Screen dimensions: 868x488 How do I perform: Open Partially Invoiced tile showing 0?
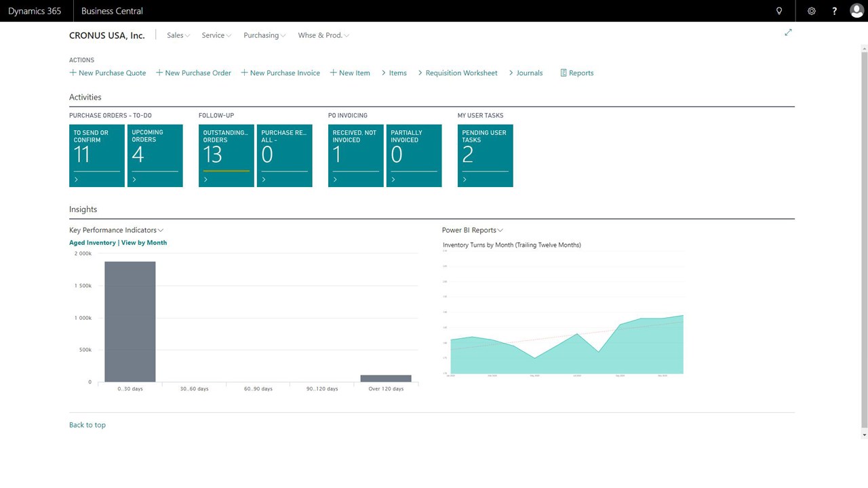(x=414, y=156)
